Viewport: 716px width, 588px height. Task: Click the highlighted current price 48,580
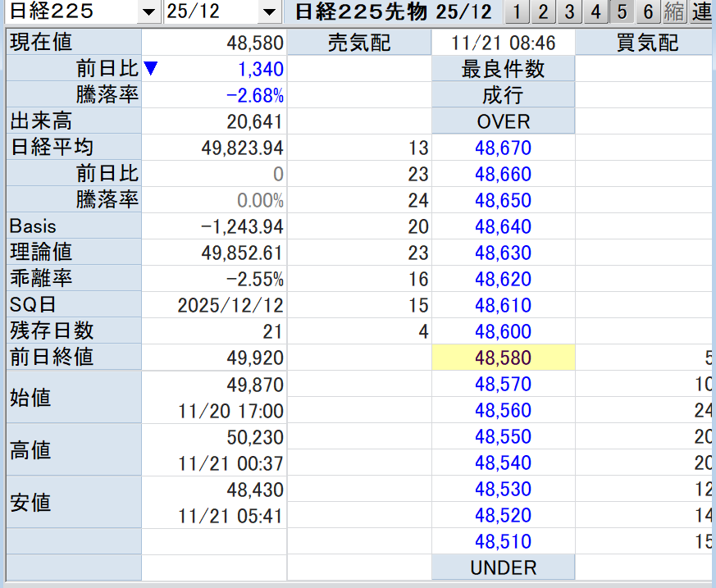pyautogui.click(x=503, y=358)
